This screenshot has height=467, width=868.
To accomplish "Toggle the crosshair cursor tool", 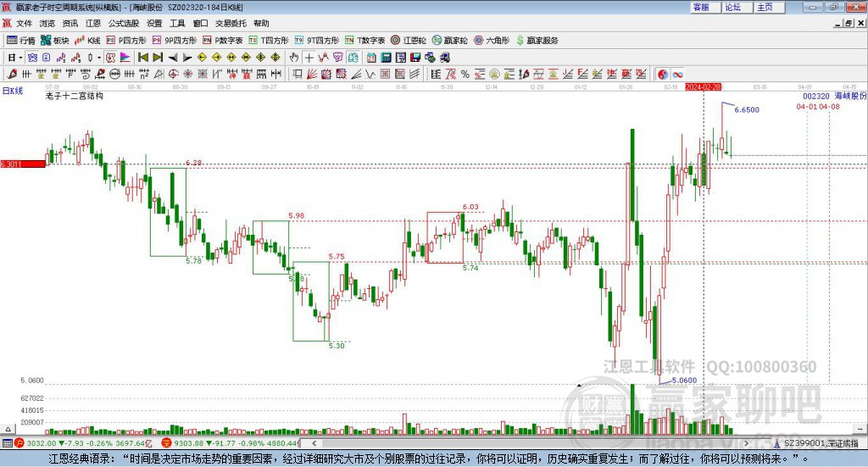I will [309, 58].
